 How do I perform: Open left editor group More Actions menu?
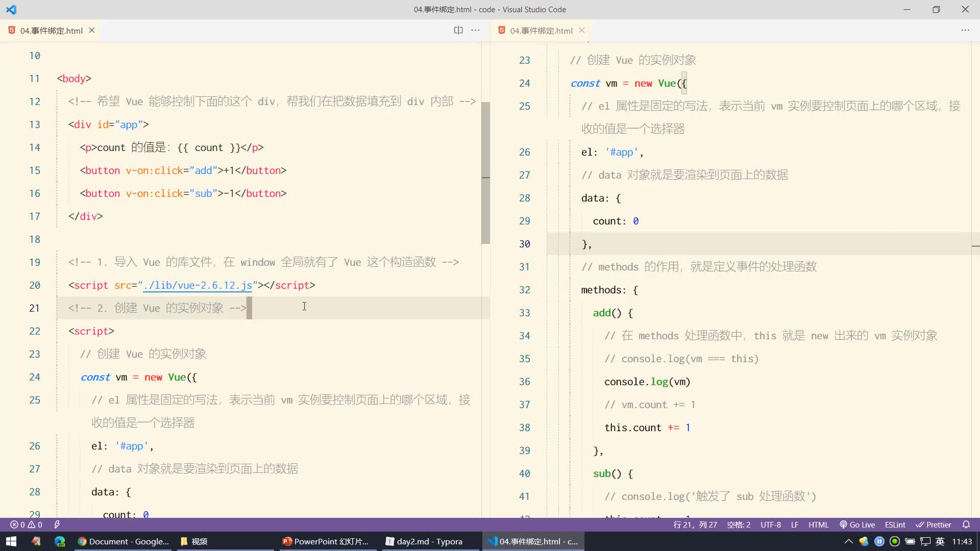(x=476, y=30)
